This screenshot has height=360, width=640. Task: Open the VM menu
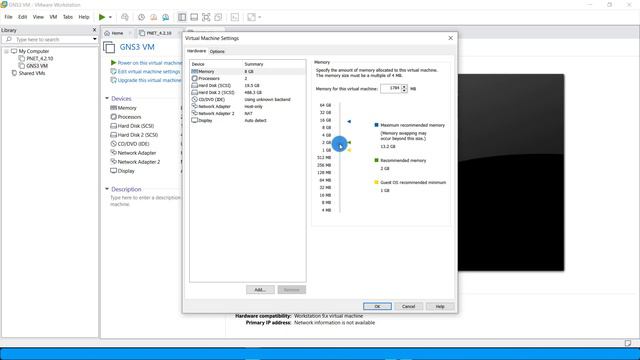pyautogui.click(x=53, y=17)
